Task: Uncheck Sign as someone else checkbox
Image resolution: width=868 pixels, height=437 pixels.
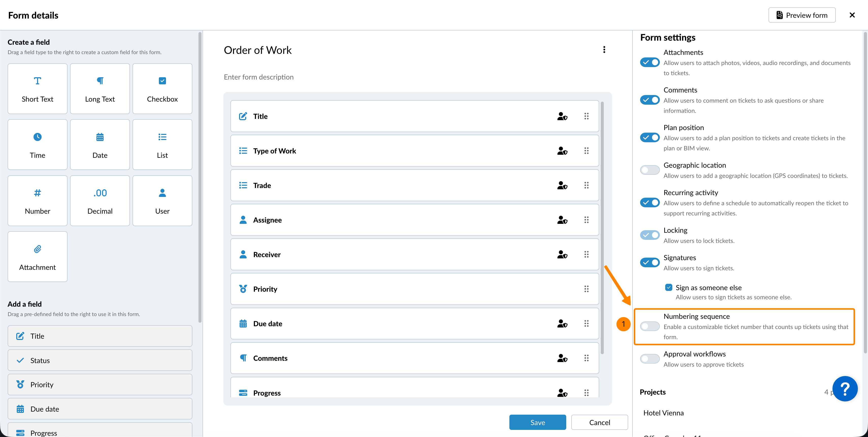Action: tap(669, 287)
